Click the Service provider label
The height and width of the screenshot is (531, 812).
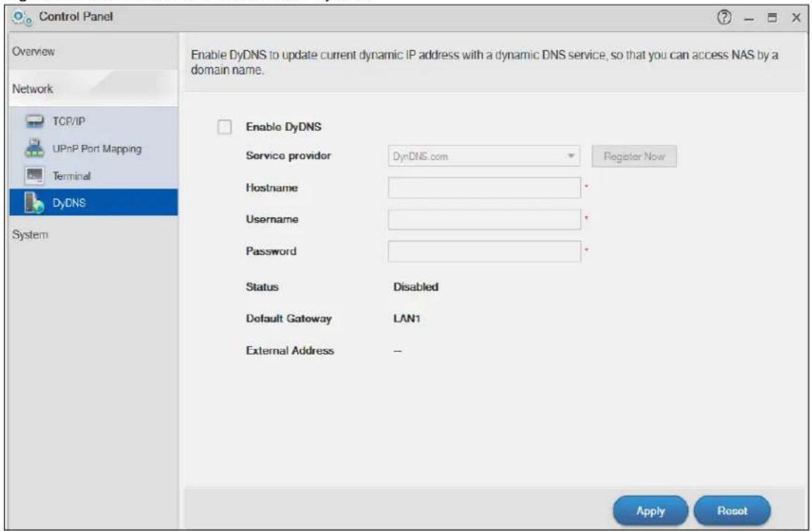pos(288,156)
